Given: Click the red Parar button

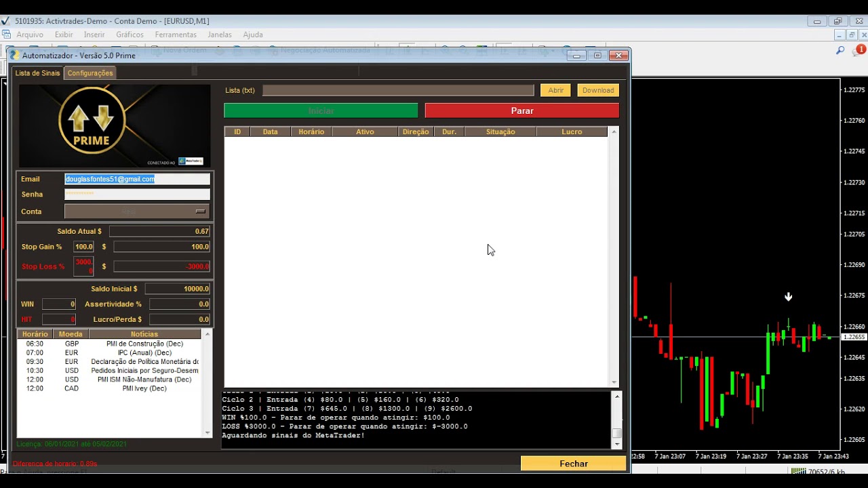Looking at the screenshot, I should pyautogui.click(x=522, y=110).
